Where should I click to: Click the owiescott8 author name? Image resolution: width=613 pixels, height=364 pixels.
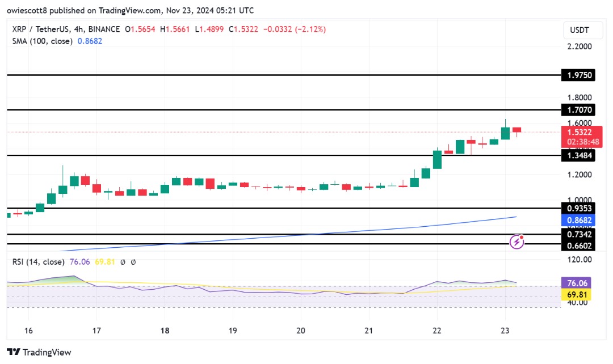[x=27, y=10]
